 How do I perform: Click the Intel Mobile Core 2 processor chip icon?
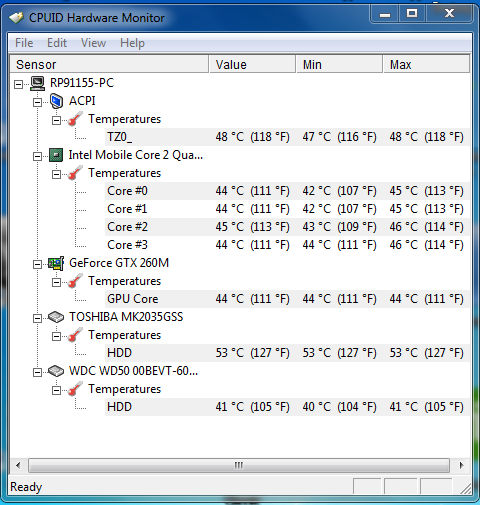[x=56, y=155]
